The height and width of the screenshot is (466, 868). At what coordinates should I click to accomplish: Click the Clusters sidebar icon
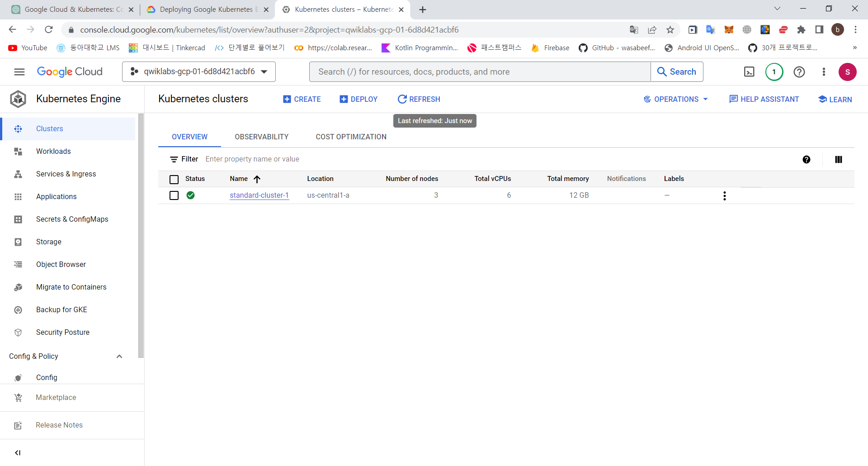pos(18,129)
